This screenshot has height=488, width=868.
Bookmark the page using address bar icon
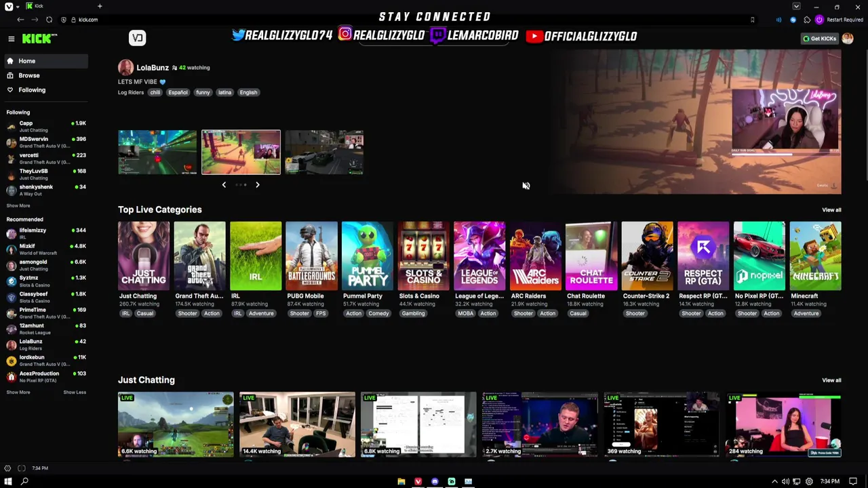[x=752, y=20]
